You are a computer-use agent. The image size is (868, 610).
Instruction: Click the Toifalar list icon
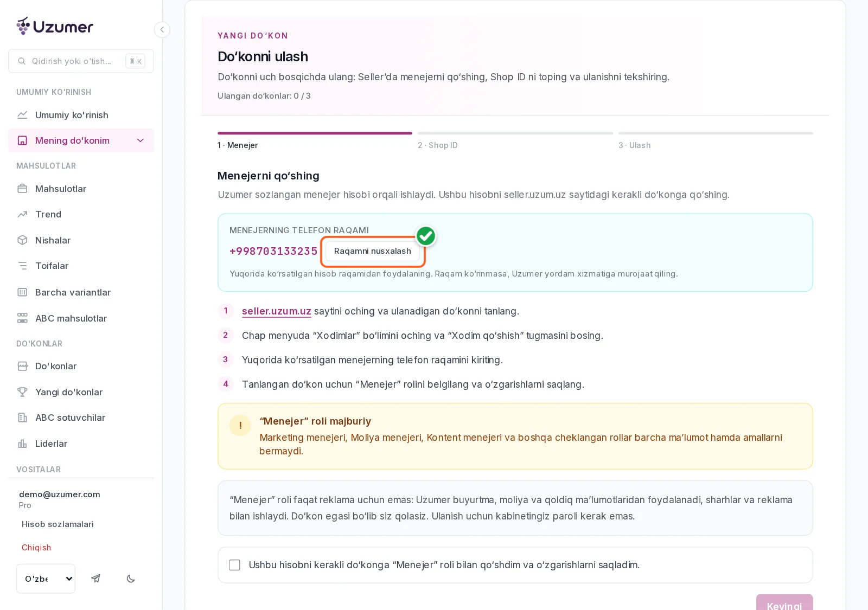[x=22, y=266]
